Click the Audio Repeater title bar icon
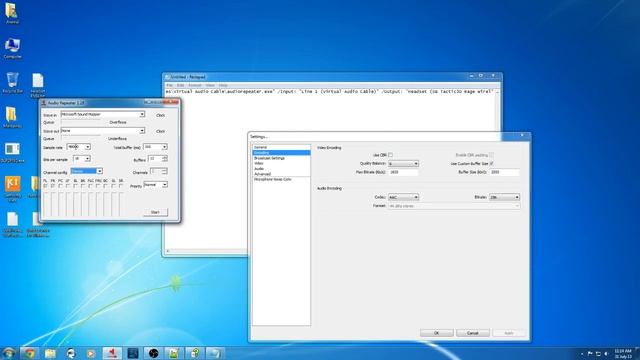The width and height of the screenshot is (640, 360). (44, 103)
